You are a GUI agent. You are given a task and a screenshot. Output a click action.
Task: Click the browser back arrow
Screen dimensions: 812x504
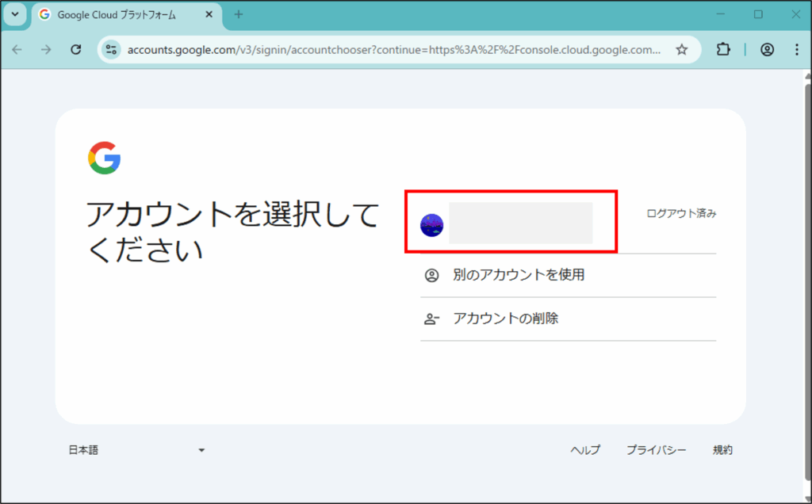tap(17, 50)
